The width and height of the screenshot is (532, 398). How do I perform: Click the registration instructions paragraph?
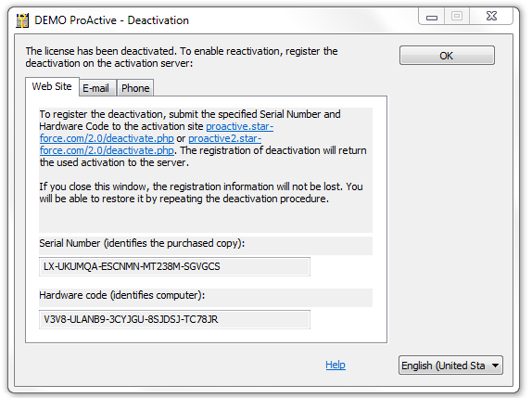203,138
